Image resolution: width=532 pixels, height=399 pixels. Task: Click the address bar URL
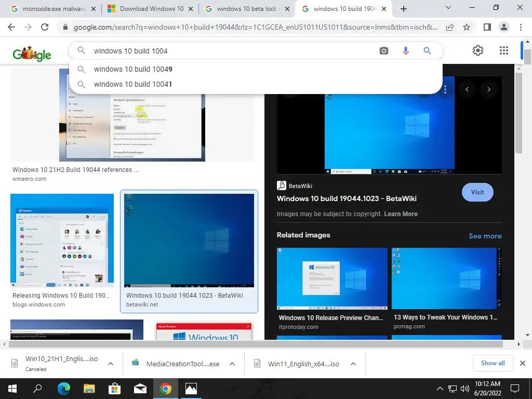[x=255, y=27]
